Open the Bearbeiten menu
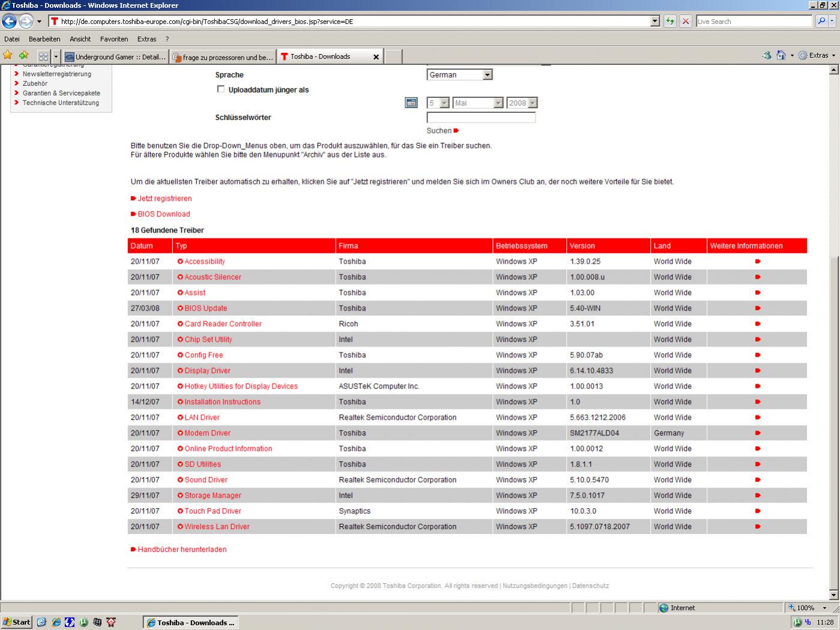 pyautogui.click(x=44, y=39)
